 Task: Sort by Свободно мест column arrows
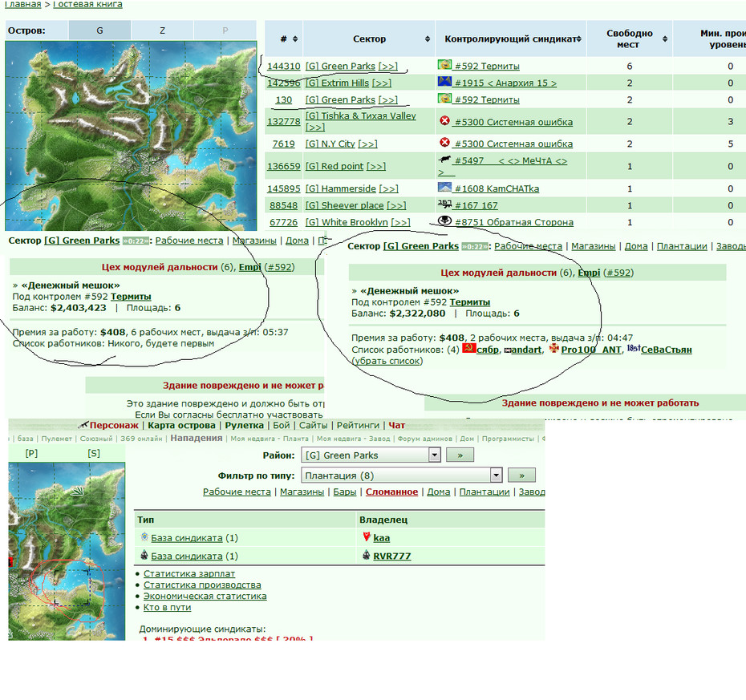tap(665, 39)
